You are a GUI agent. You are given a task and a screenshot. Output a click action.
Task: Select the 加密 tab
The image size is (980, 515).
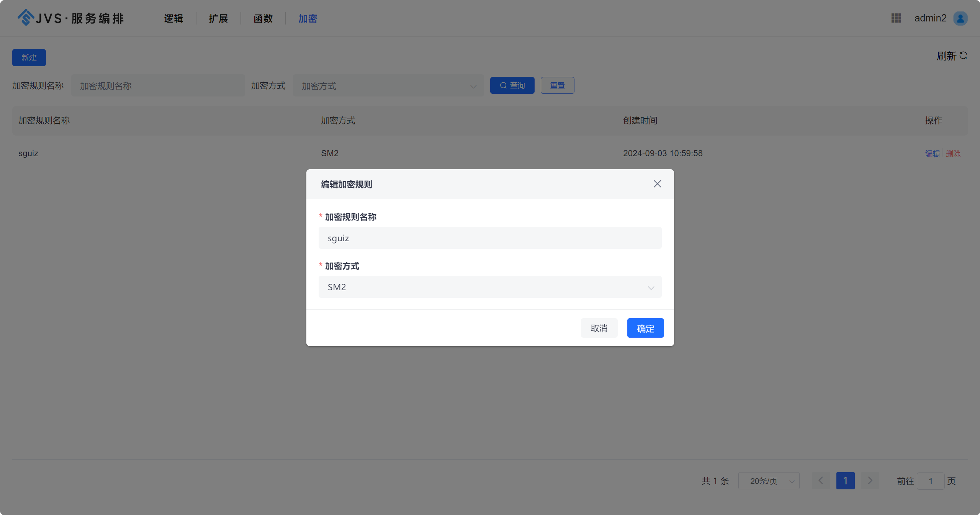tap(308, 18)
